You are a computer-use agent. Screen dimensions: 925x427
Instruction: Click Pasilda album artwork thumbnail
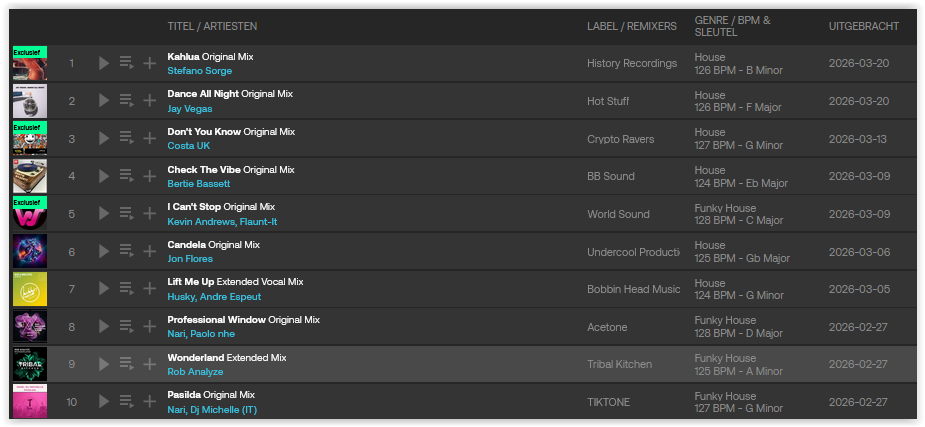[x=30, y=402]
